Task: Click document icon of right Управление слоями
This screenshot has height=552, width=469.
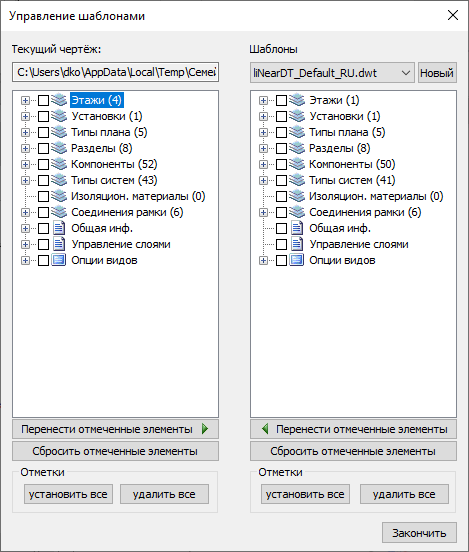Action: coord(297,244)
